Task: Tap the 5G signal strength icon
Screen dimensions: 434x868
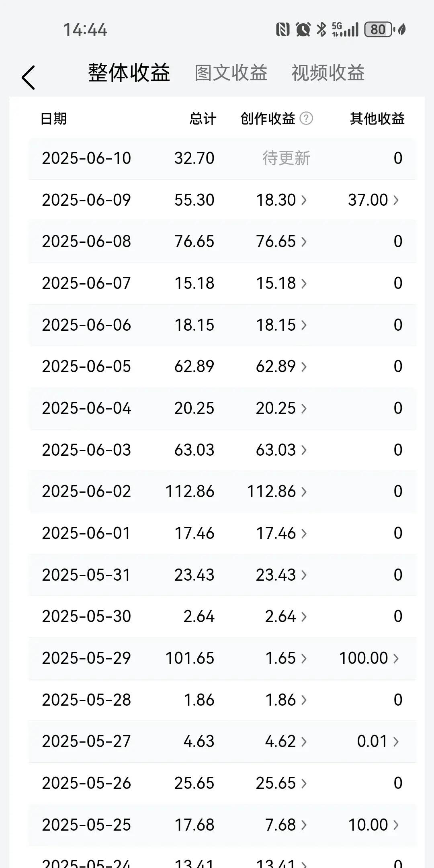Action: point(345,30)
